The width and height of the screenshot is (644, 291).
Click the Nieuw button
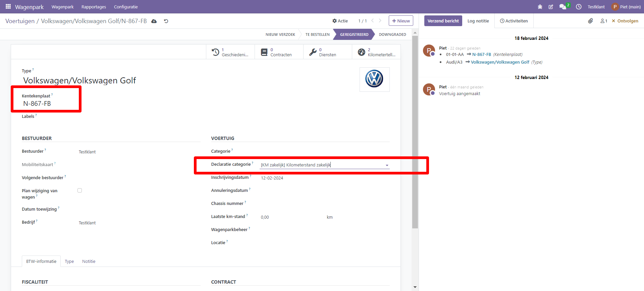pos(401,21)
